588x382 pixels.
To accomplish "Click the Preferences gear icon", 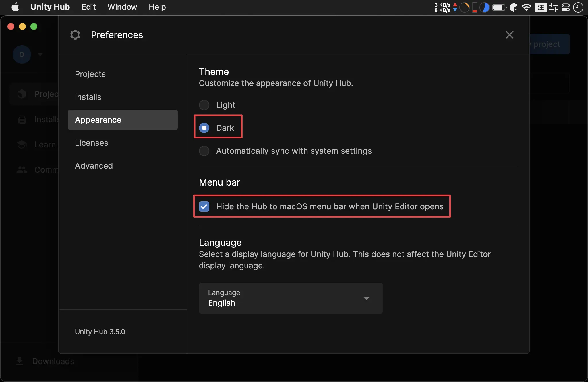I will pyautogui.click(x=76, y=35).
